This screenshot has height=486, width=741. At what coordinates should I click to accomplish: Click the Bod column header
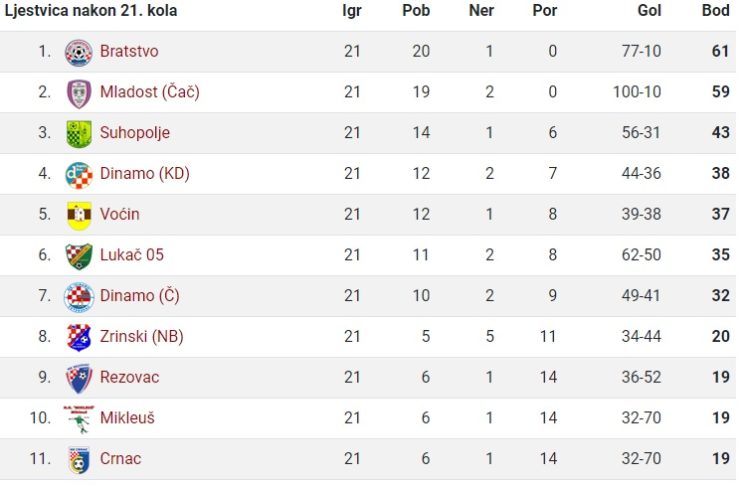pyautogui.click(x=716, y=10)
